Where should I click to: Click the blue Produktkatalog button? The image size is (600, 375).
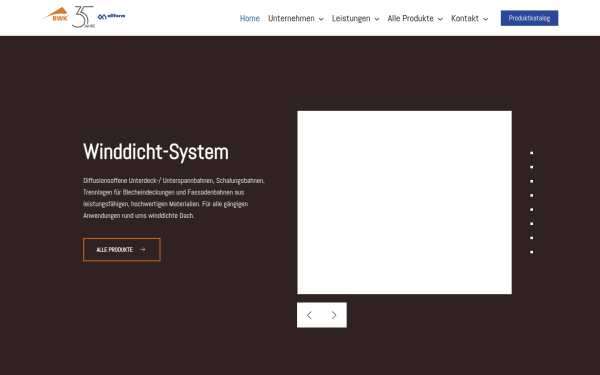point(529,18)
